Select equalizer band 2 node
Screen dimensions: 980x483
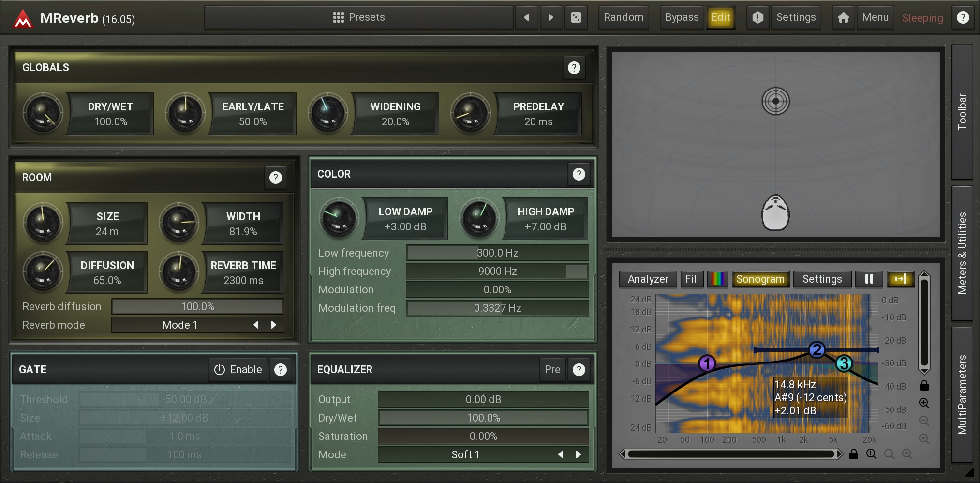[817, 349]
